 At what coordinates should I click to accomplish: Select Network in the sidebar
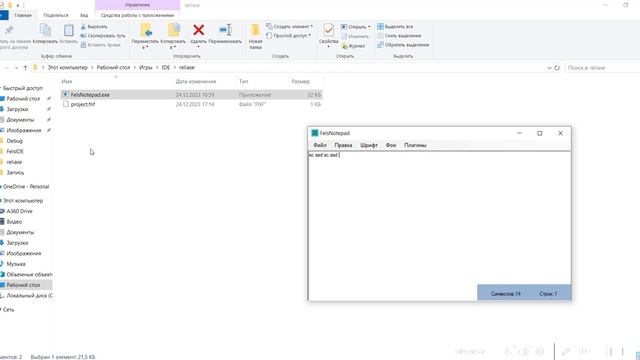(8, 310)
